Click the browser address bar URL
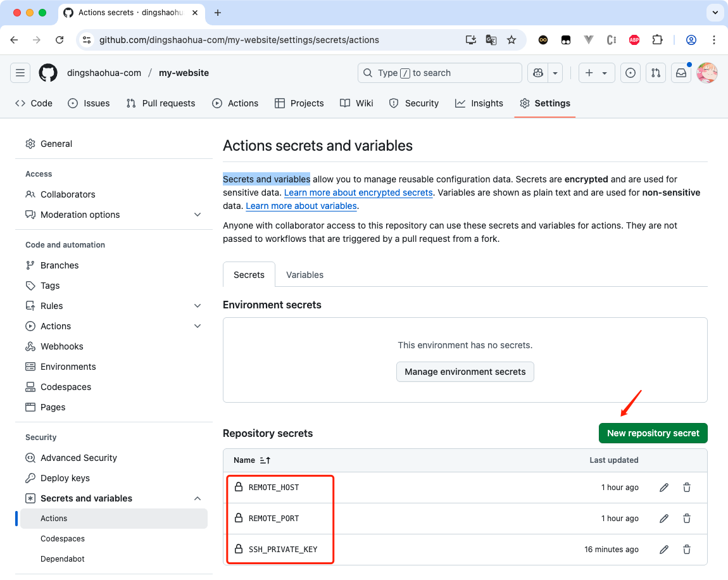728x580 pixels. 239,40
